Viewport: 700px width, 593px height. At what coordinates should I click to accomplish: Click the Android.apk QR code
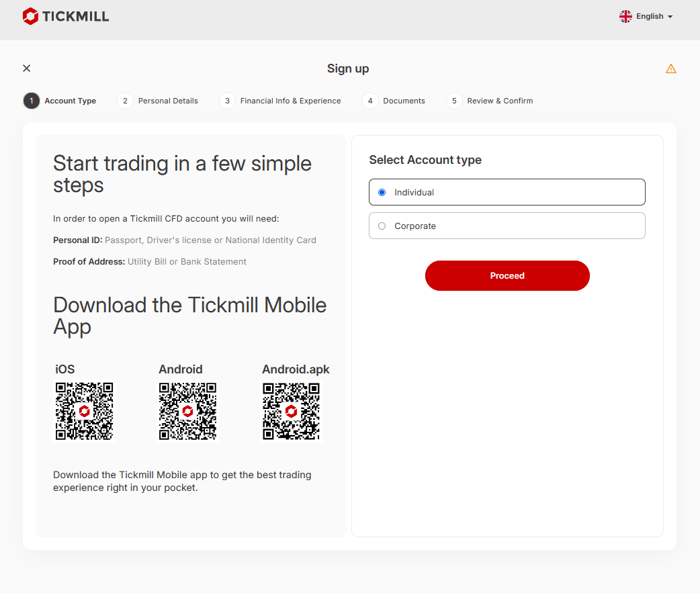click(291, 411)
